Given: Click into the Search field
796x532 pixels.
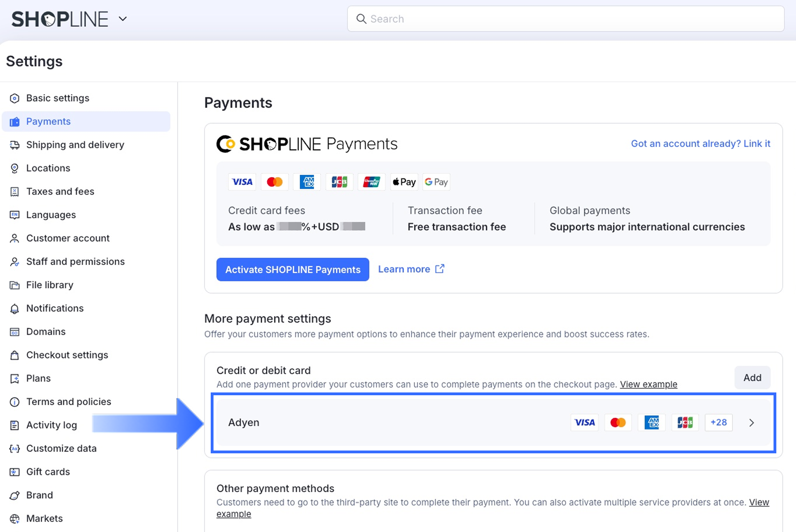Looking at the screenshot, I should coord(566,19).
